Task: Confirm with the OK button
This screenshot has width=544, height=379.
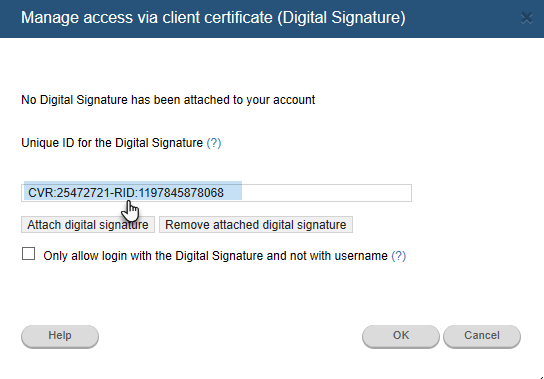Action: 401,336
